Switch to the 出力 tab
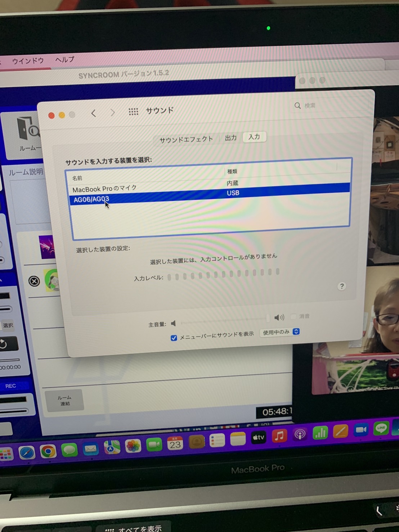This screenshot has width=399, height=532. pyautogui.click(x=231, y=138)
